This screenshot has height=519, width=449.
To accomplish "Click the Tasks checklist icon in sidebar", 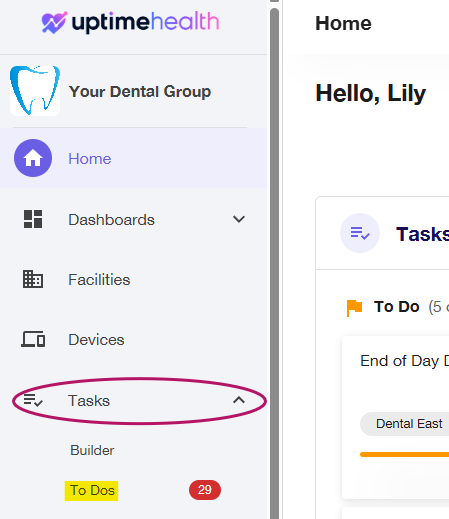I will click(x=33, y=400).
